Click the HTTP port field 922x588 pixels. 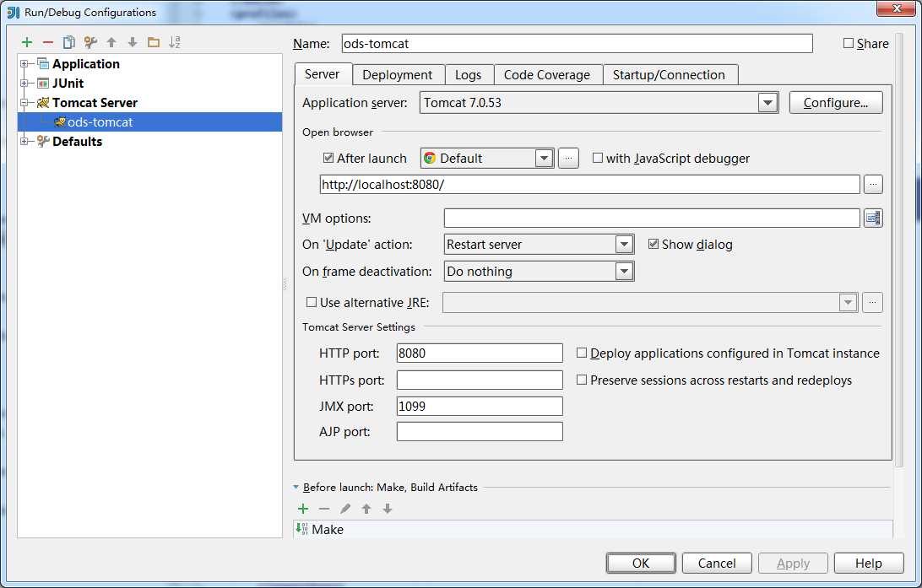click(x=480, y=353)
